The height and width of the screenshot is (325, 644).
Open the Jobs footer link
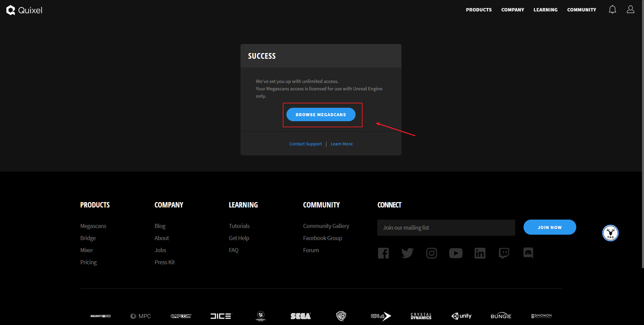coord(160,250)
